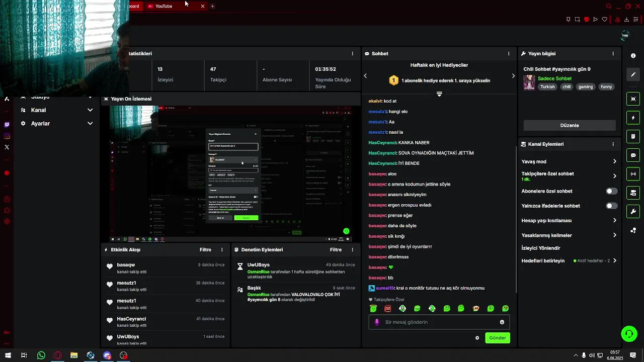The width and height of the screenshot is (644, 362).
Task: Open the broadcast signal icon in right toolbar
Action: (x=633, y=174)
